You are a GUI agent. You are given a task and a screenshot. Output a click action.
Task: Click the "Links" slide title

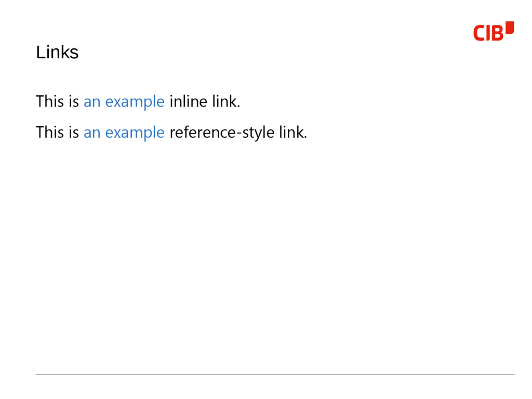coord(57,52)
